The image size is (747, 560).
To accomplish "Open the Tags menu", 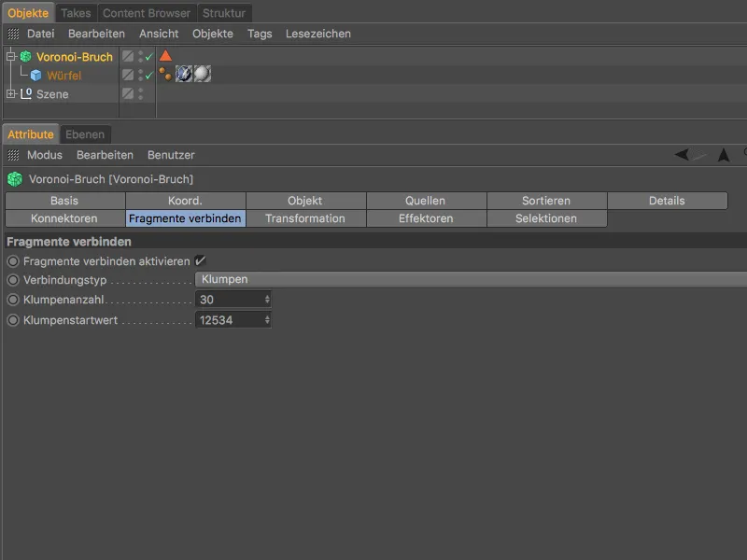I will (260, 34).
